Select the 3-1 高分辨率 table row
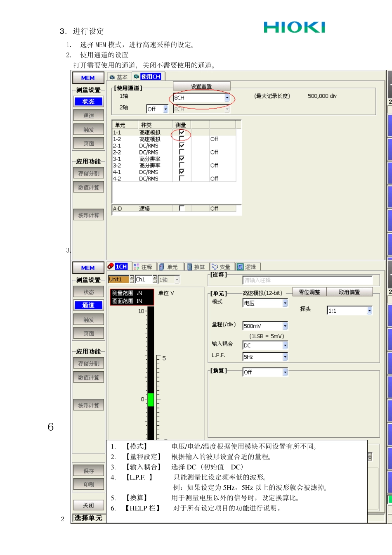 point(174,159)
